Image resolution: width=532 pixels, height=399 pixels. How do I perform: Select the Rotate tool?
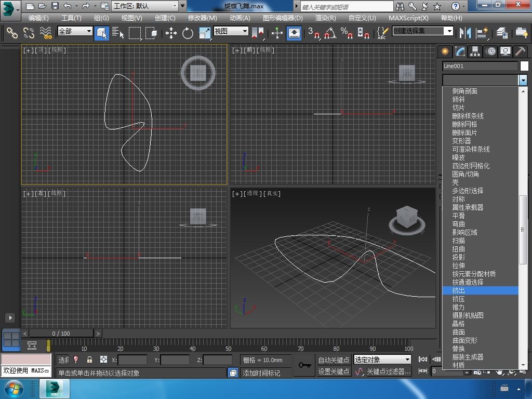click(188, 33)
